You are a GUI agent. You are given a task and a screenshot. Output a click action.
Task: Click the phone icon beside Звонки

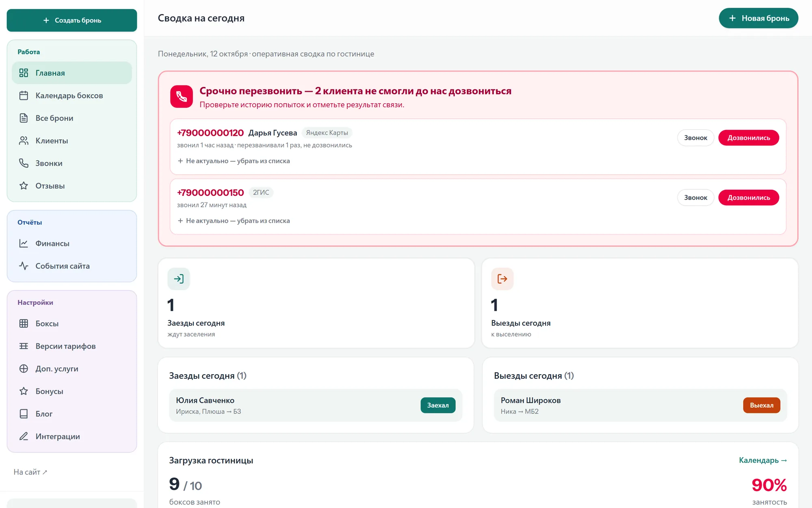(x=24, y=163)
